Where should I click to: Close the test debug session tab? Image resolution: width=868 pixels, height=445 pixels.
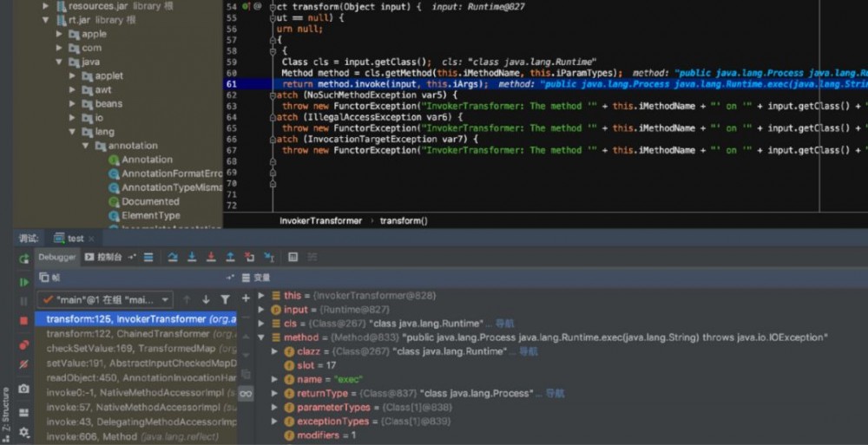tap(91, 239)
